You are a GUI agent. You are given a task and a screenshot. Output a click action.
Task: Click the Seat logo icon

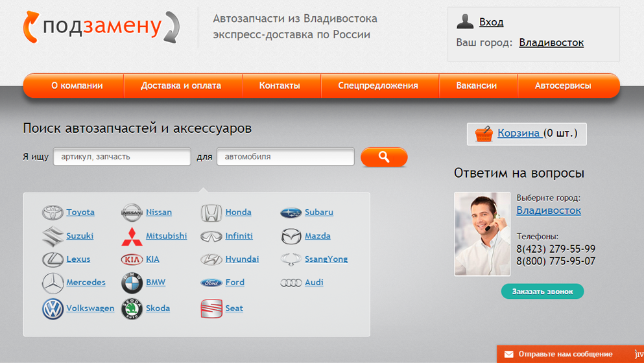pyautogui.click(x=211, y=309)
